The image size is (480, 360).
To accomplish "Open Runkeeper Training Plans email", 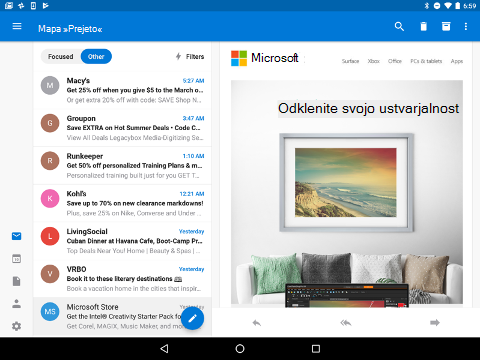I will click(122, 165).
